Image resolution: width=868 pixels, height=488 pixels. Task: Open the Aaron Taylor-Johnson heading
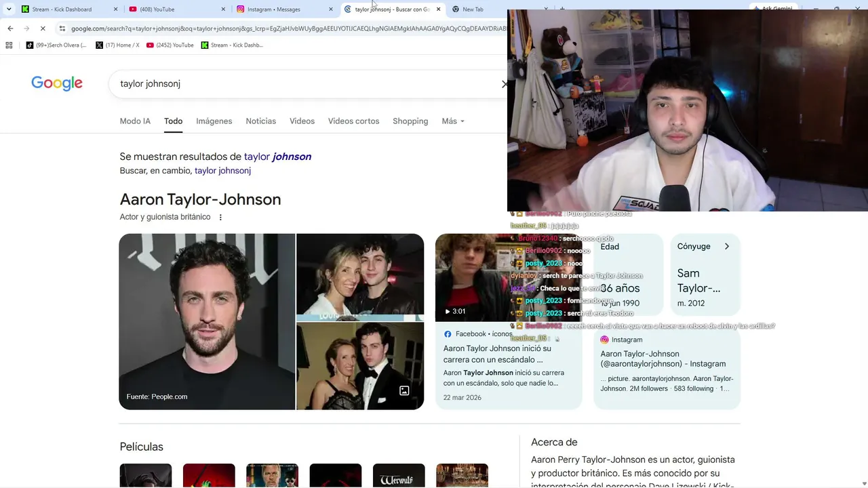click(200, 199)
